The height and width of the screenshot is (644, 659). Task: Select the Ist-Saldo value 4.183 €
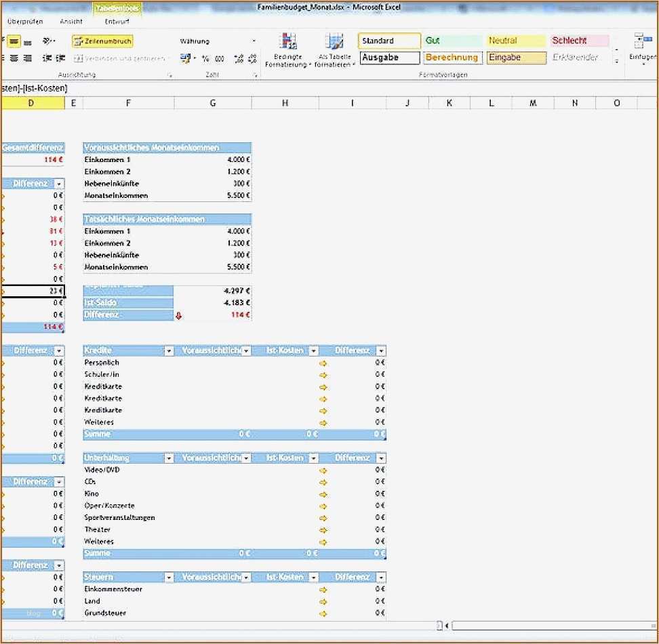(212, 303)
